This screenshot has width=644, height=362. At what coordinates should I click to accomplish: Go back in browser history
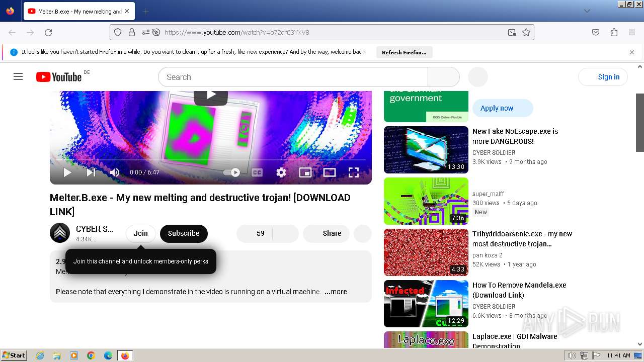click(x=12, y=32)
